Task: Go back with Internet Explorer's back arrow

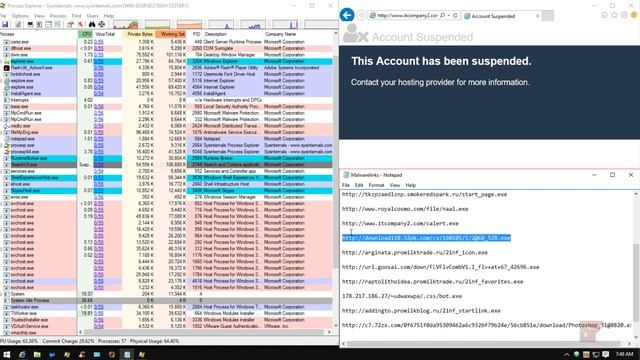Action: [347, 15]
